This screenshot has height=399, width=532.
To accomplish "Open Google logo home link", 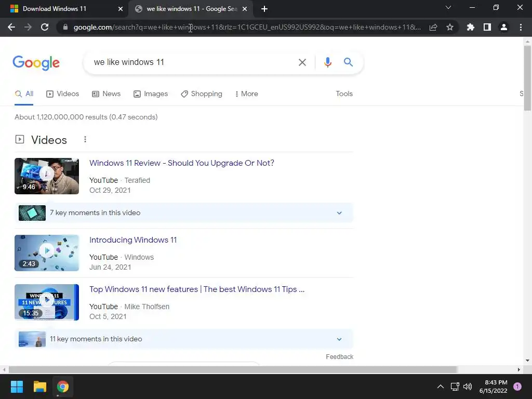I will click(36, 63).
